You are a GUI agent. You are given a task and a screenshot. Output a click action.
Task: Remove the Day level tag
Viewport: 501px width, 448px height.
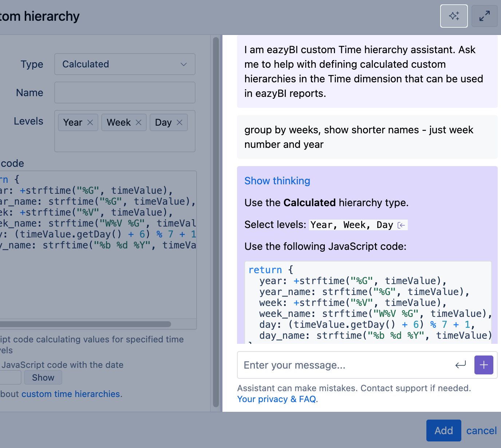(180, 122)
